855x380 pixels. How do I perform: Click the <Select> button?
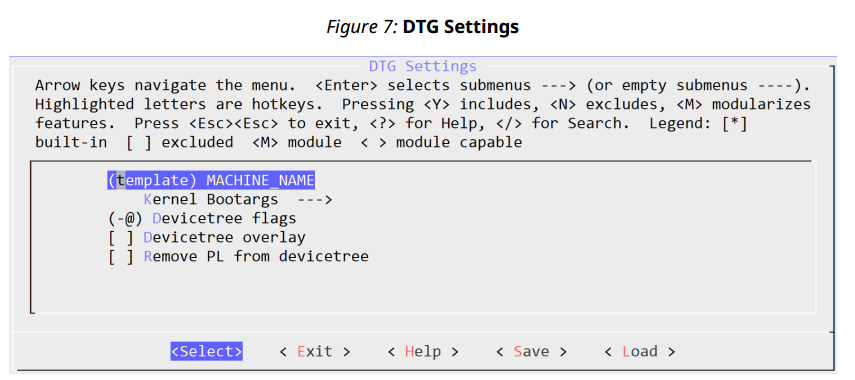click(x=207, y=352)
